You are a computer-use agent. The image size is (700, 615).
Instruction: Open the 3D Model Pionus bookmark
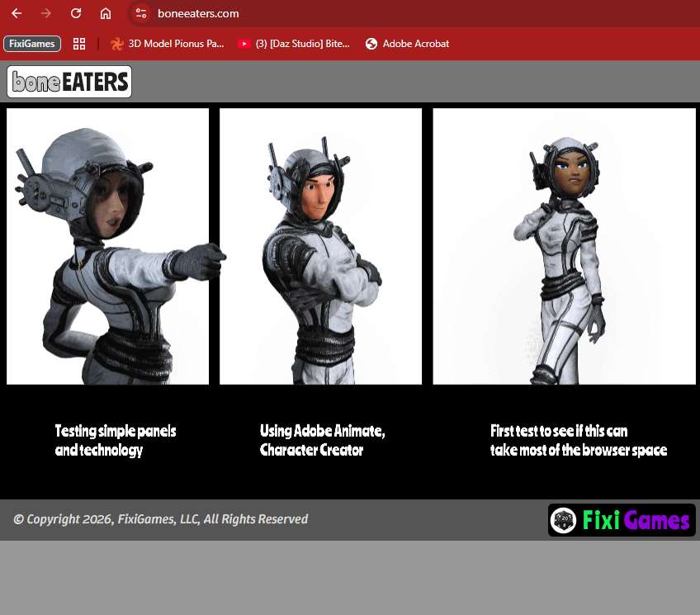168,44
